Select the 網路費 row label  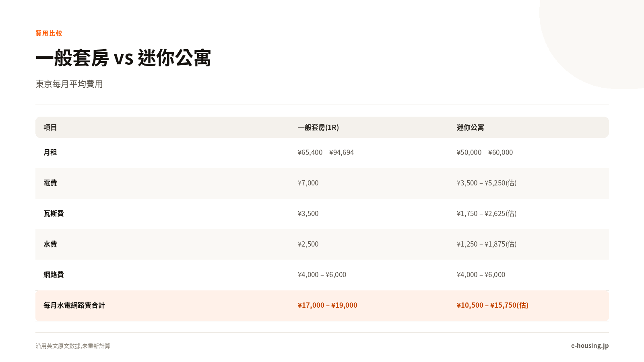54,275
